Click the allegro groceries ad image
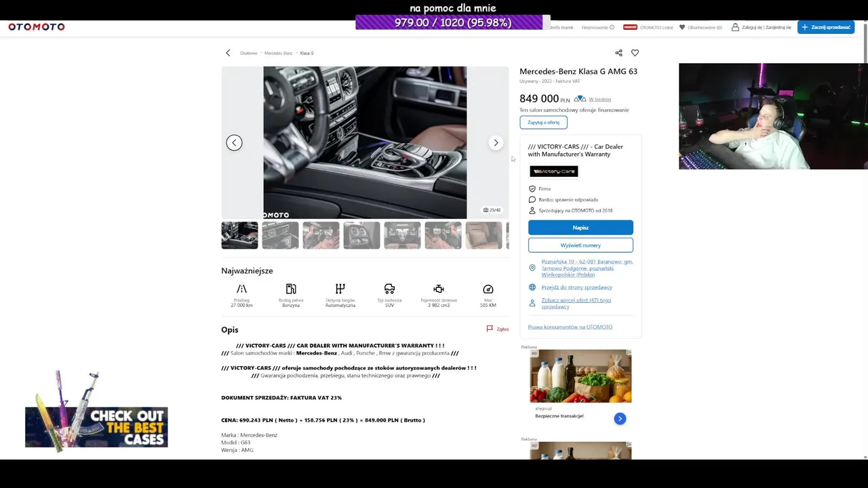868x488 pixels. (x=580, y=376)
